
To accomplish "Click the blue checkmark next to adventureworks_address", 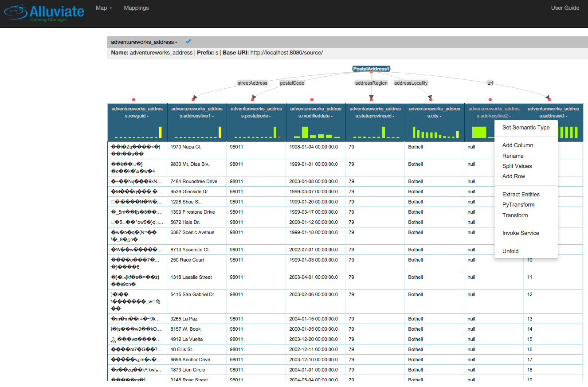I will [188, 41].
